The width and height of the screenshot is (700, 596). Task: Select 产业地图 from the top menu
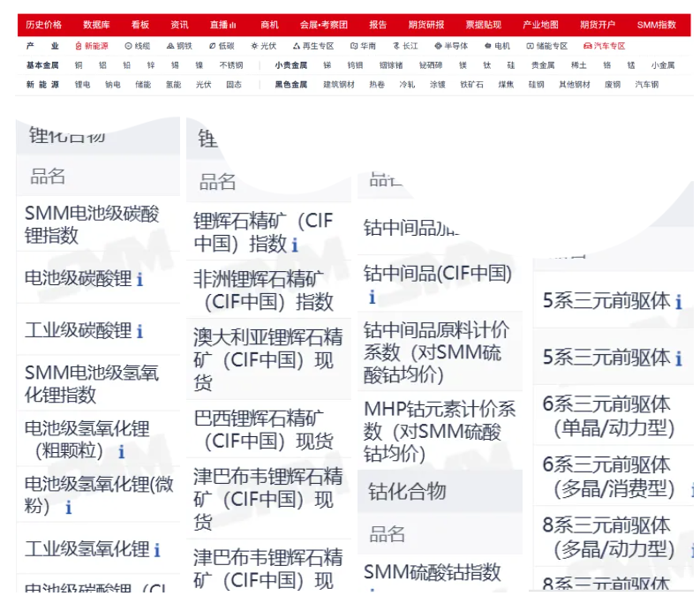point(540,25)
